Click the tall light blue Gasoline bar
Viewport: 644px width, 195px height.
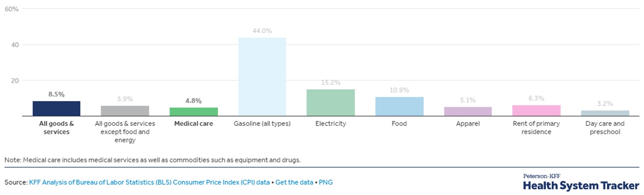[x=262, y=77]
